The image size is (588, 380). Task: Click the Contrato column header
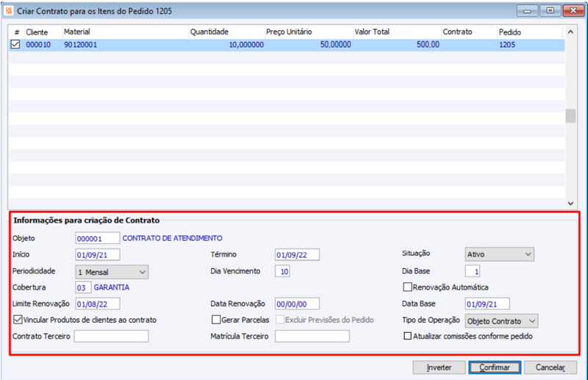pyautogui.click(x=469, y=32)
